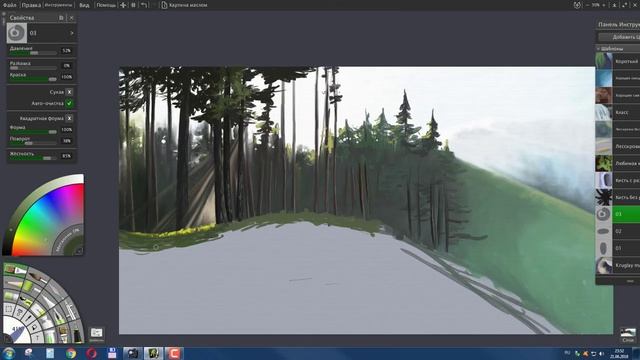Viewport: 640px width, 360px height.
Task: Open the Помощь menu
Action: [106, 5]
